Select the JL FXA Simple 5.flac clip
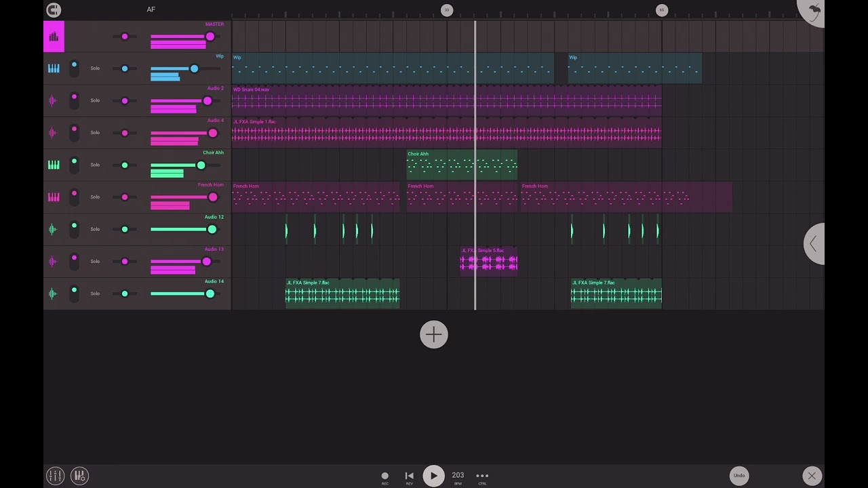This screenshot has height=488, width=868. click(x=489, y=261)
